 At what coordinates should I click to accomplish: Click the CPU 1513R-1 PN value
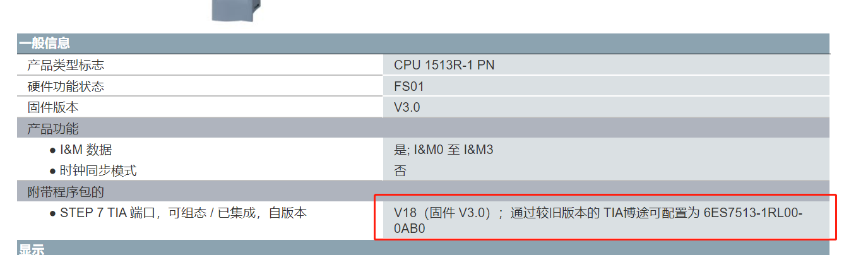pyautogui.click(x=444, y=65)
